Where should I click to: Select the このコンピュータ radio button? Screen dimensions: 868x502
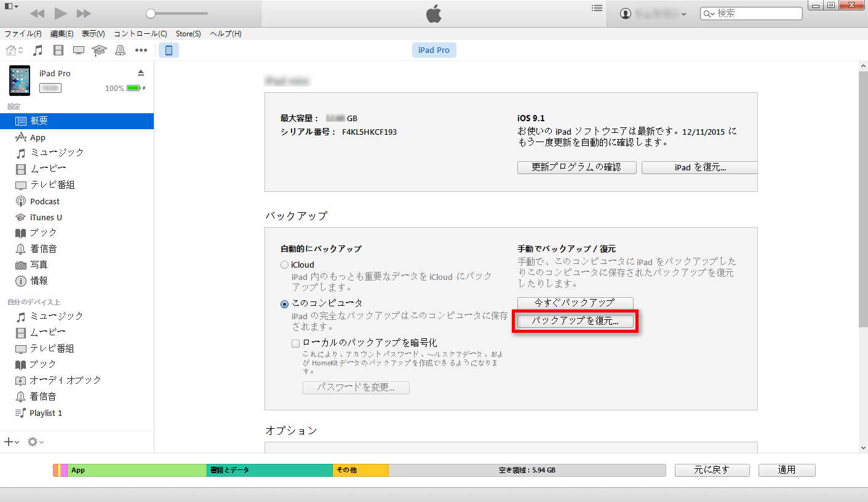(x=284, y=303)
